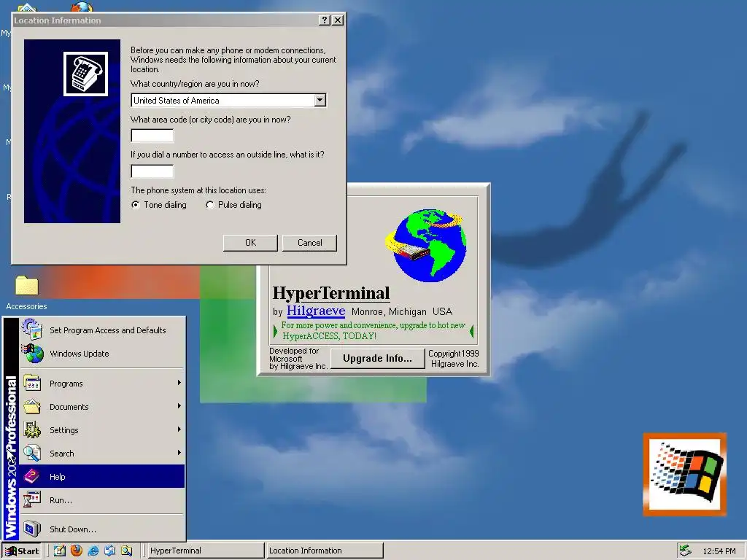Open Show Desktop from the quick launch
This screenshot has height=560, width=747.
[x=60, y=551]
